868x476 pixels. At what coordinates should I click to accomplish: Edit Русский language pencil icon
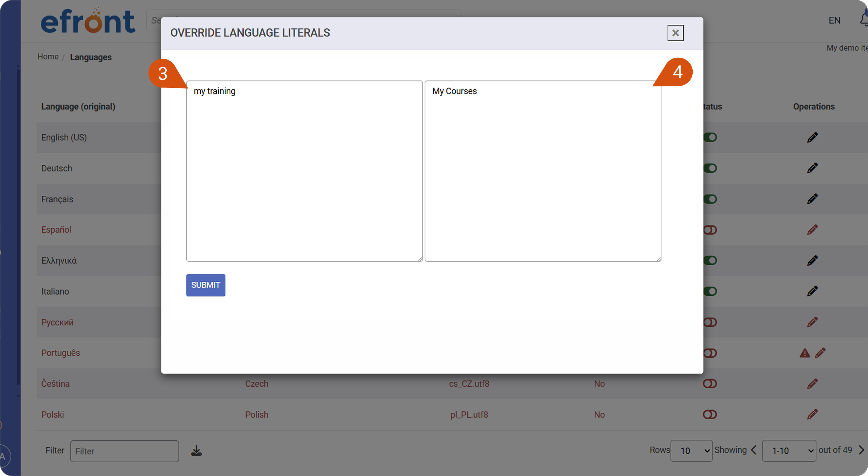[x=813, y=322]
